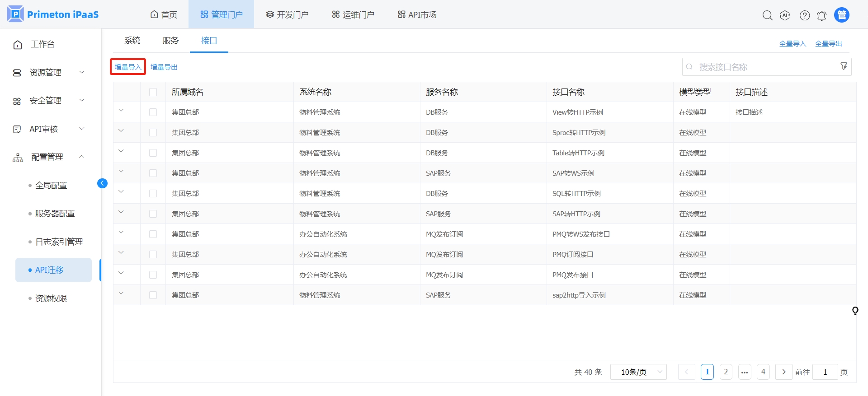This screenshot has width=868, height=396.
Task: Click the 全量导入 link
Action: click(792, 44)
